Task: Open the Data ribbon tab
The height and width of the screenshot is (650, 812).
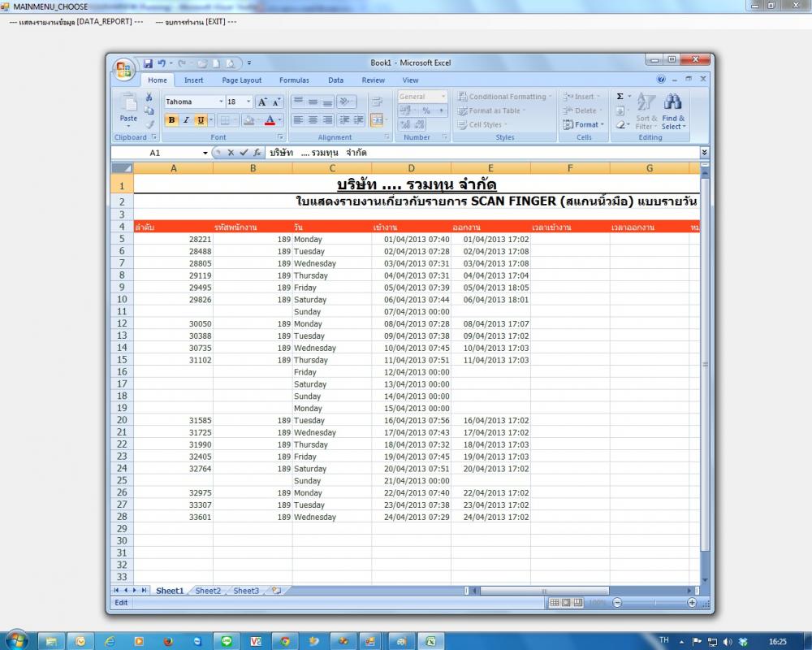Action: coord(335,80)
